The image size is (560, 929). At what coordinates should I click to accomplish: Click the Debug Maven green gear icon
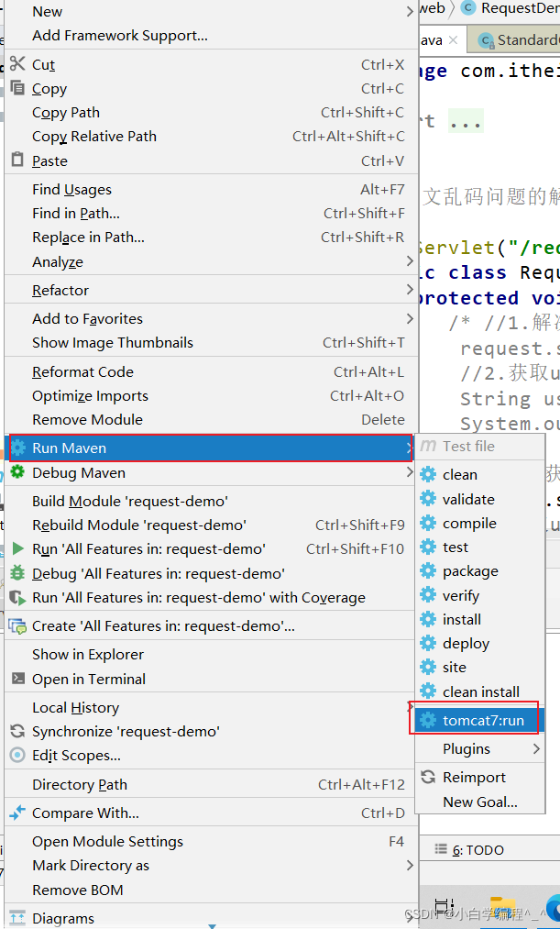click(18, 472)
